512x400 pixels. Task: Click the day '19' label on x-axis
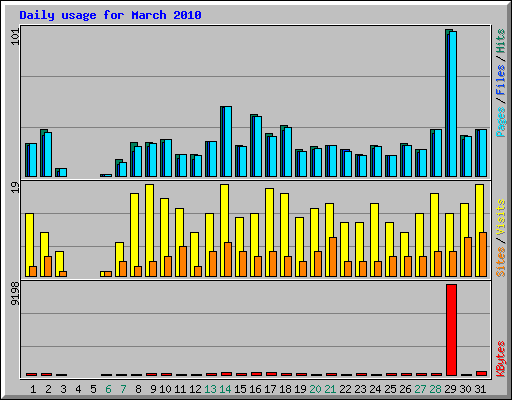[x=300, y=389]
